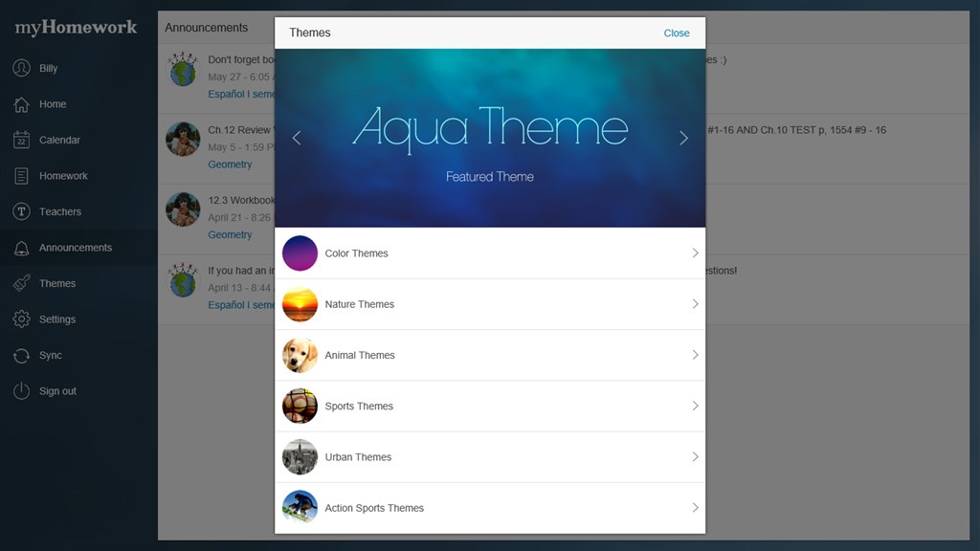Select the Homework list icon
The height and width of the screenshot is (551, 980).
tap(21, 176)
